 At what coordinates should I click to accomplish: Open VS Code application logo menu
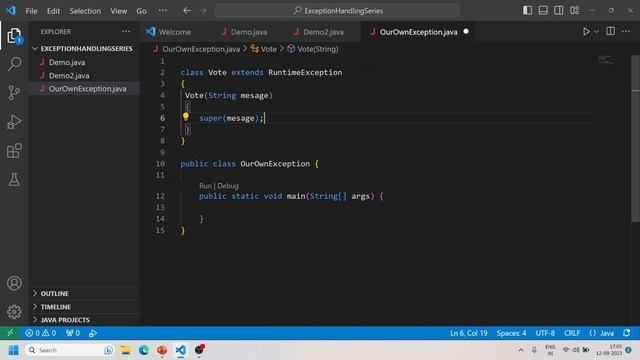pos(11,11)
